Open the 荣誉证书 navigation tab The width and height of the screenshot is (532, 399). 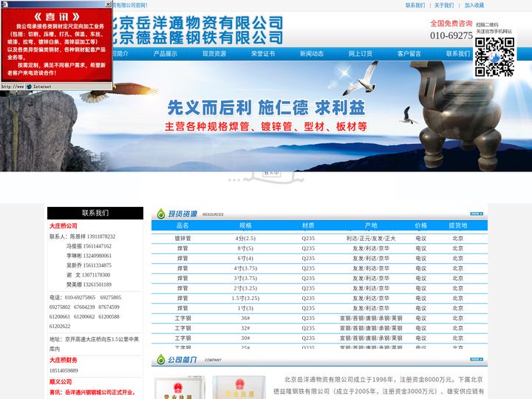coord(263,54)
